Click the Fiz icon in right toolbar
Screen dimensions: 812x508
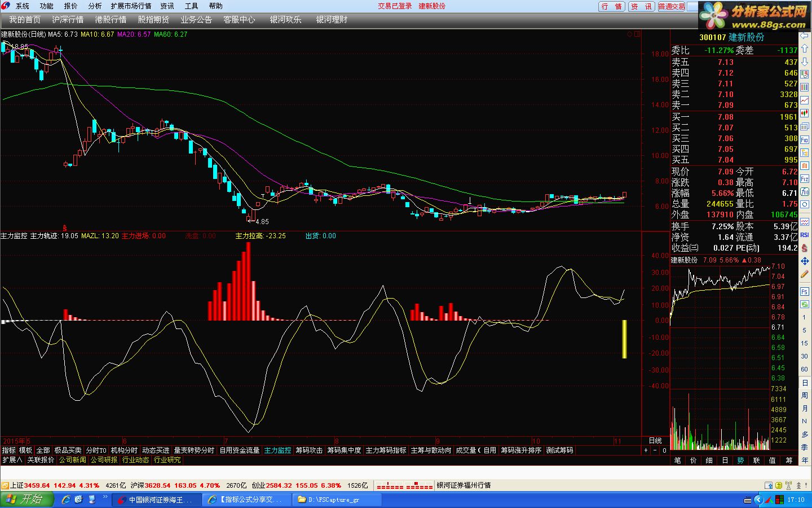805,179
